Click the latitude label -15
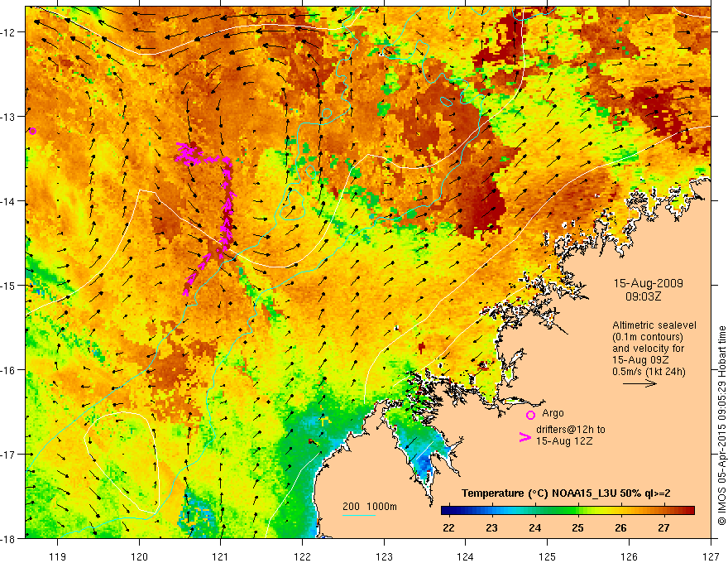Image resolution: width=728 pixels, height=563 pixels. [x=8, y=285]
